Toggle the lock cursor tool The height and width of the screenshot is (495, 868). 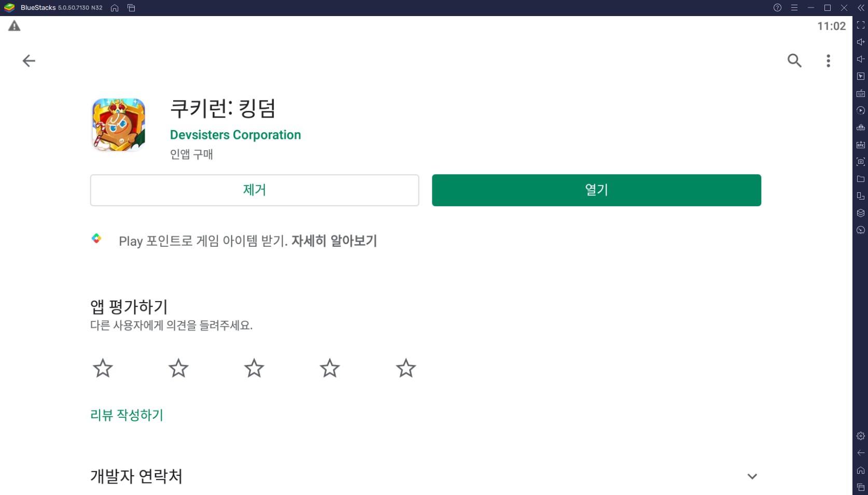(x=861, y=76)
